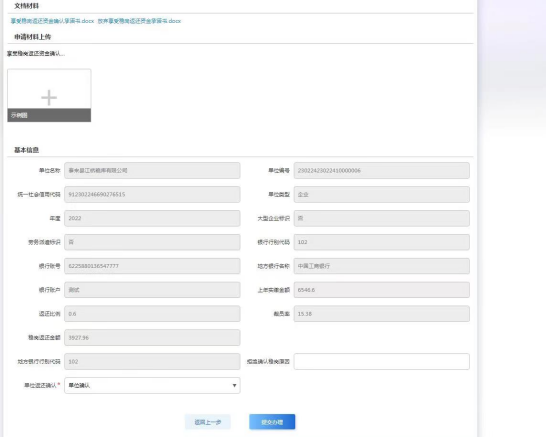
Task: Select the credit code field 912302246690276515
Action: point(152,194)
